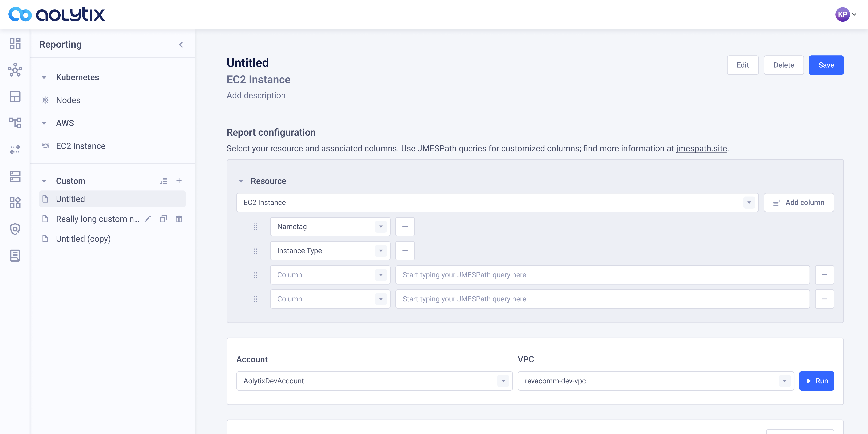This screenshot has width=868, height=434.
Task: Collapse the Resource section
Action: pos(241,181)
